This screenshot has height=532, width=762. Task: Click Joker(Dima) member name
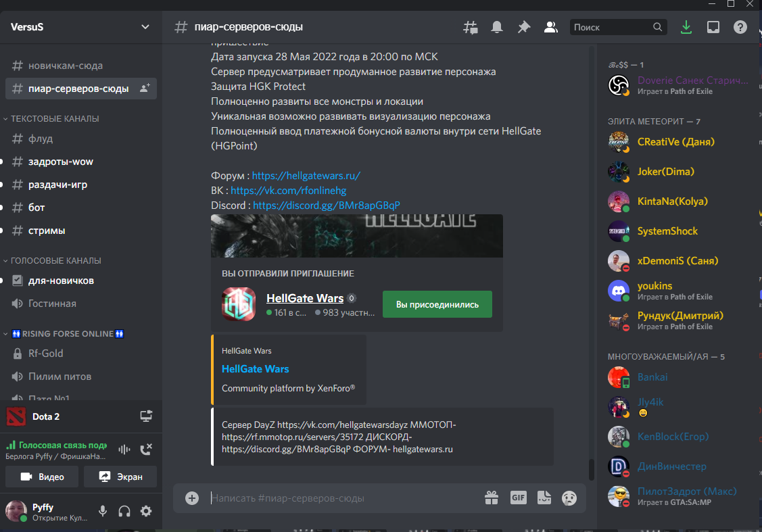tap(666, 172)
